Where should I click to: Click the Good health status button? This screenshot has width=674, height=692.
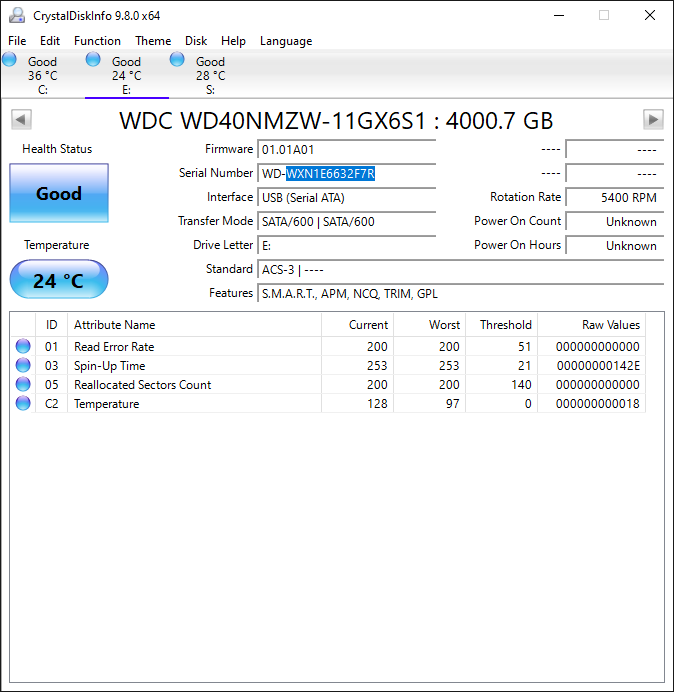coord(59,193)
